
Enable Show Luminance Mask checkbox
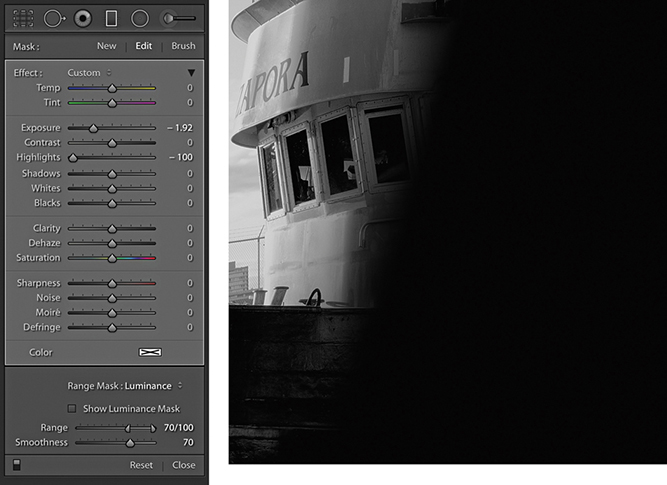click(x=72, y=408)
